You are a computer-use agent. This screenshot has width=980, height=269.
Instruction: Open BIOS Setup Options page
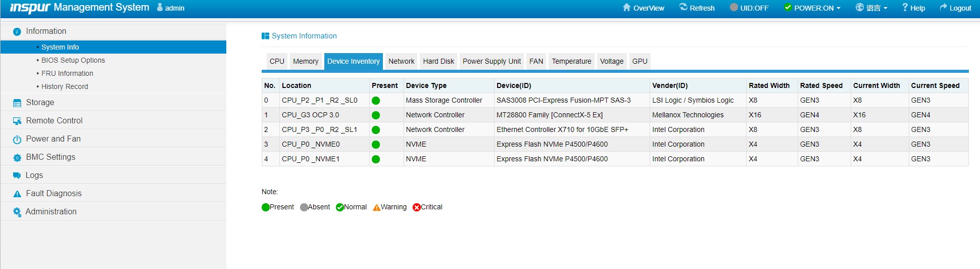(73, 60)
